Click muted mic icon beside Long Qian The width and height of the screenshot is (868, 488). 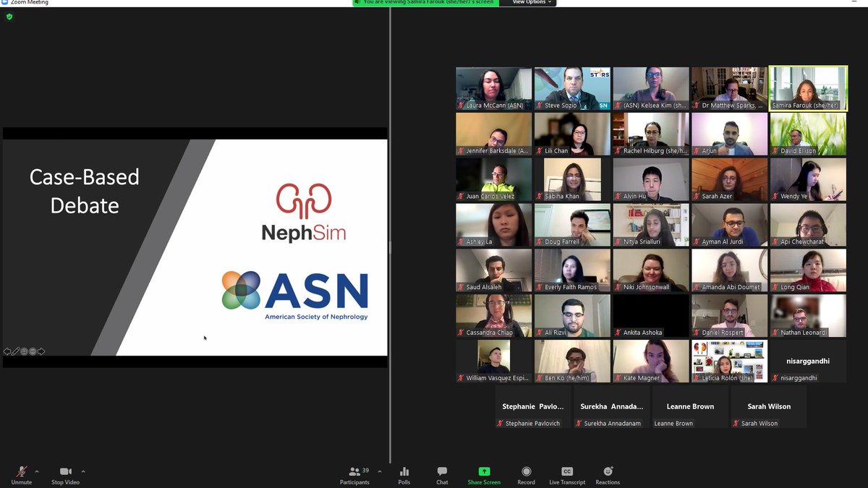click(776, 287)
